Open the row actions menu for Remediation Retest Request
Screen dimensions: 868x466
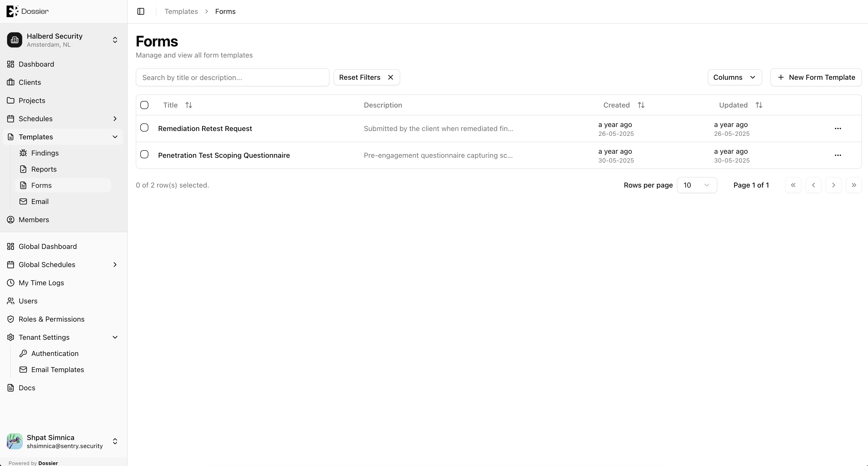(838, 128)
